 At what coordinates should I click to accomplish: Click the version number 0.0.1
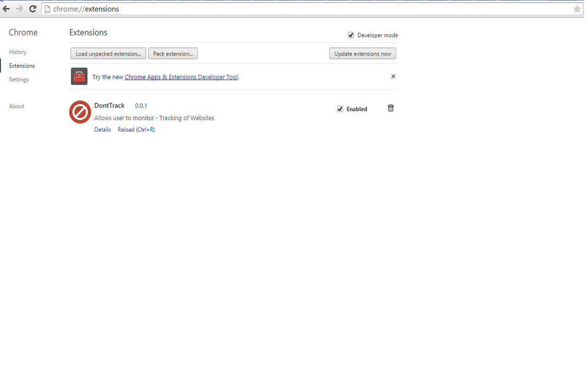pyautogui.click(x=141, y=106)
